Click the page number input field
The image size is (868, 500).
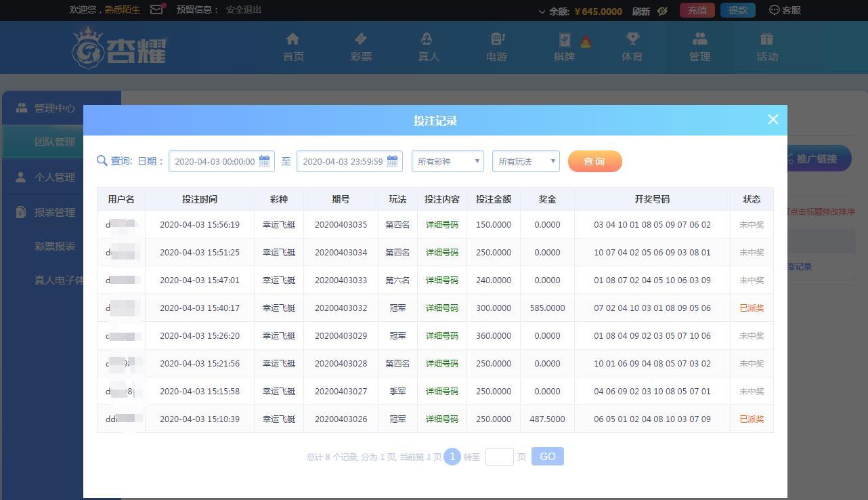(x=499, y=457)
